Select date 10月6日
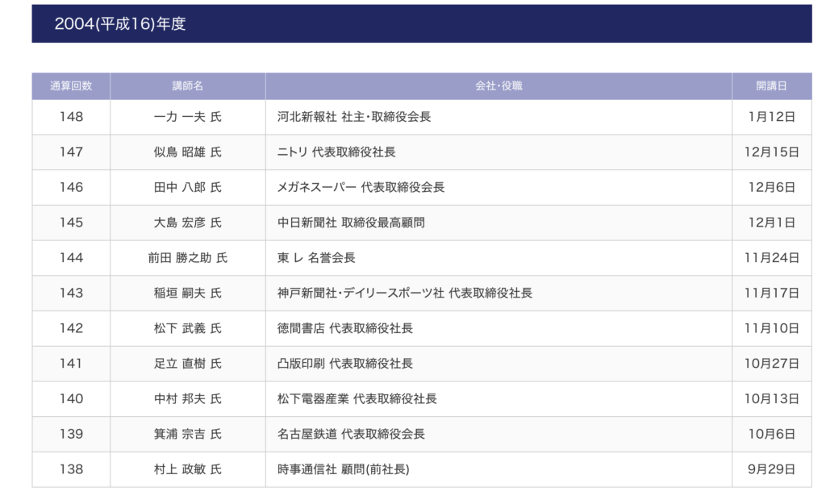Image resolution: width=826 pixels, height=504 pixels. click(x=772, y=435)
